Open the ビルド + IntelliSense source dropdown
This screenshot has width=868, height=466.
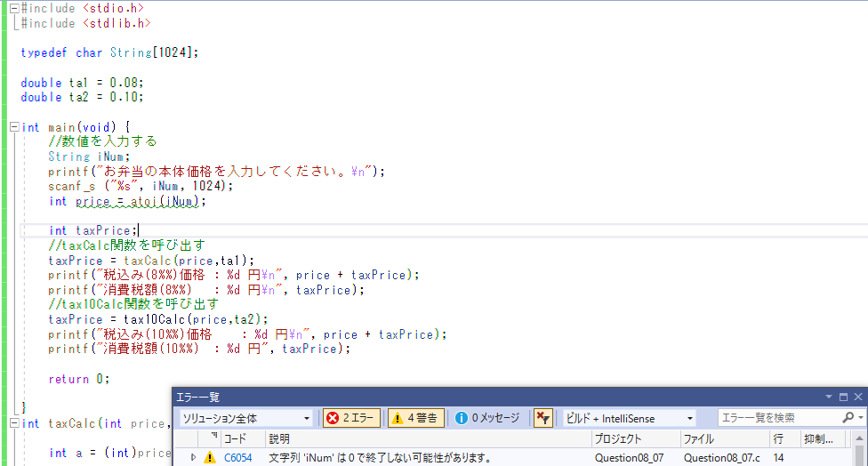629,418
